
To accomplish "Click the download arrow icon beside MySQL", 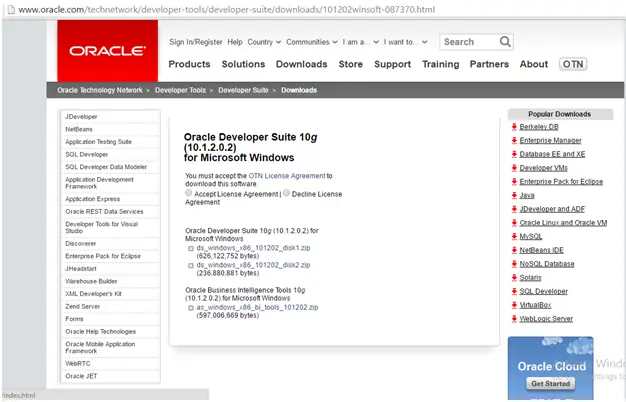I will click(514, 236).
